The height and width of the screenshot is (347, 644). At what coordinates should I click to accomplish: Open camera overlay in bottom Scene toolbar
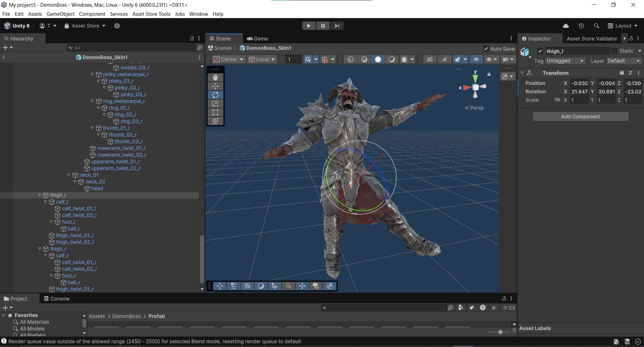(x=316, y=286)
